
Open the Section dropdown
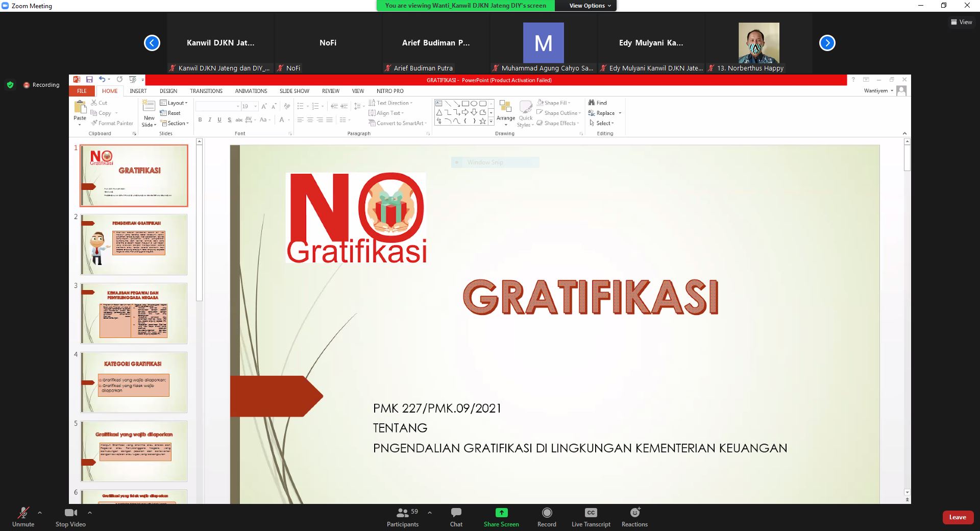(175, 123)
